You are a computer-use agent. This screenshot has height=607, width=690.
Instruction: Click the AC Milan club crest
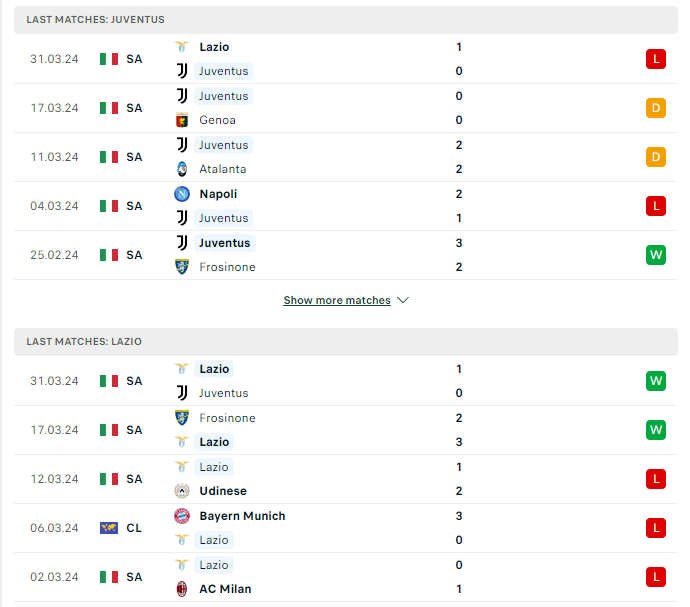[182, 589]
